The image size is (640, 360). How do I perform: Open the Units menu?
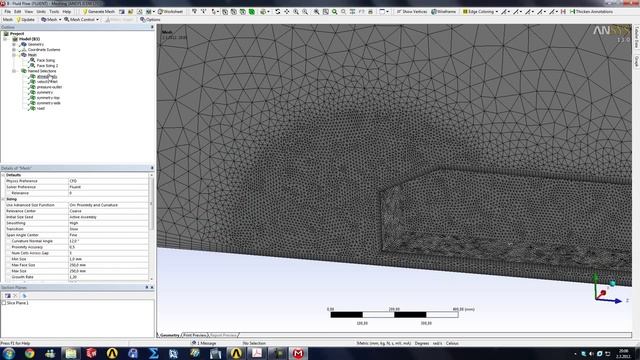pyautogui.click(x=41, y=12)
